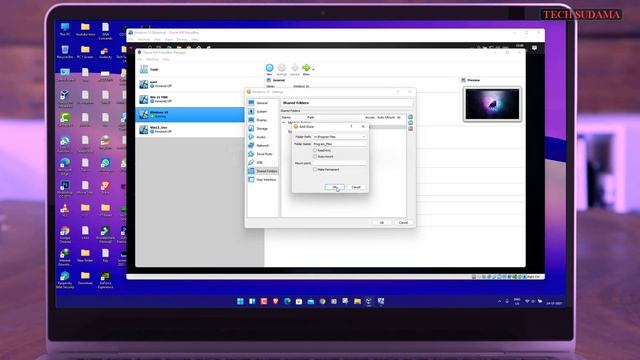
Task: Click OK in the Settings dialog
Action: [382, 222]
